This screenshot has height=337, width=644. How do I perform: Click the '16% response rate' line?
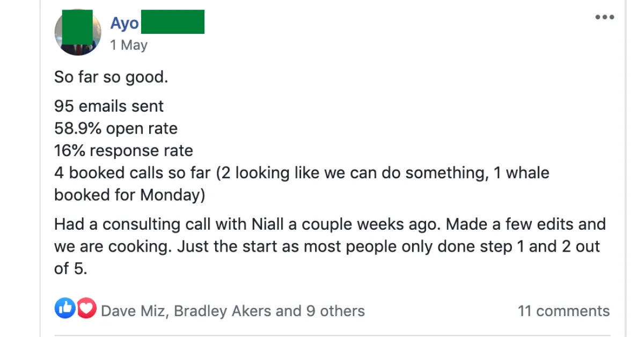[123, 151]
